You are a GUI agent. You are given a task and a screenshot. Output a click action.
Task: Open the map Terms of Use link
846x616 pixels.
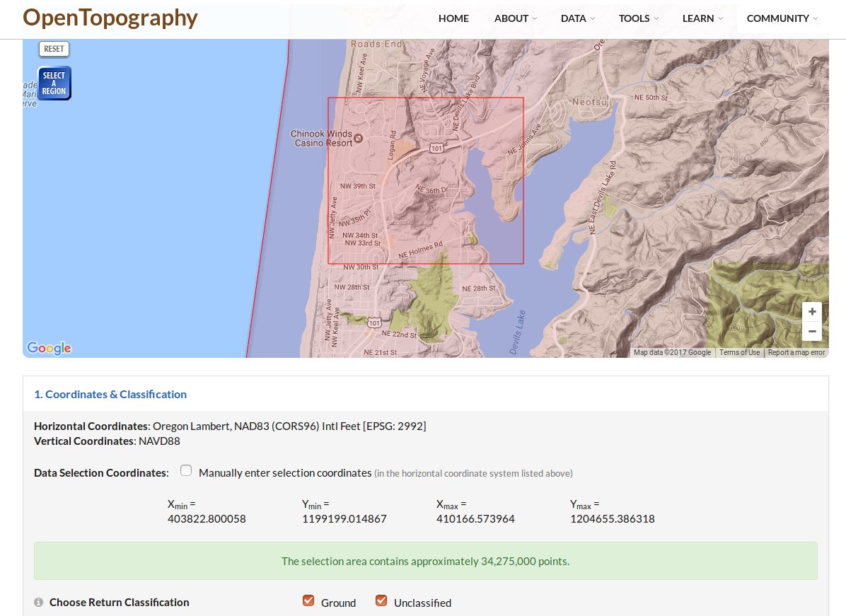click(x=739, y=352)
